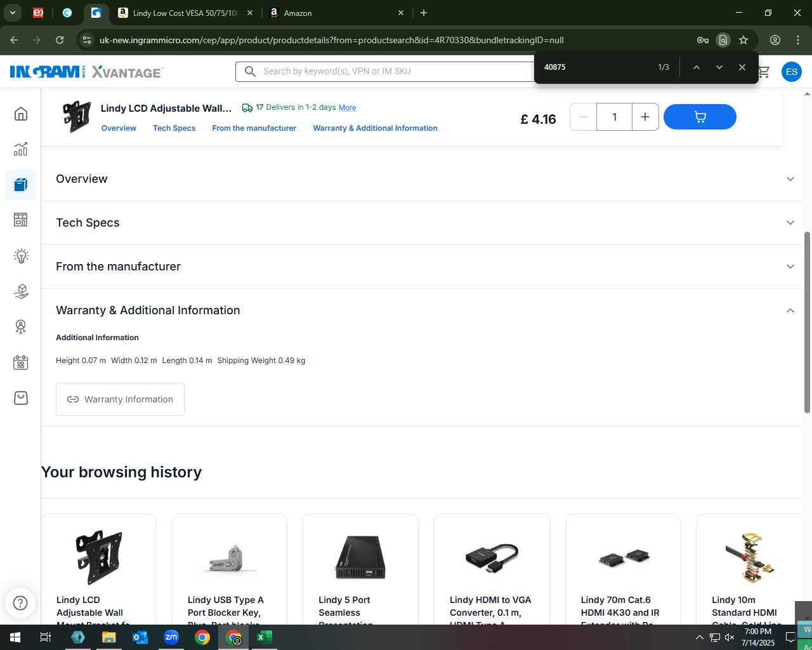Collapse Warranty & Additional Information section

[x=422, y=310]
